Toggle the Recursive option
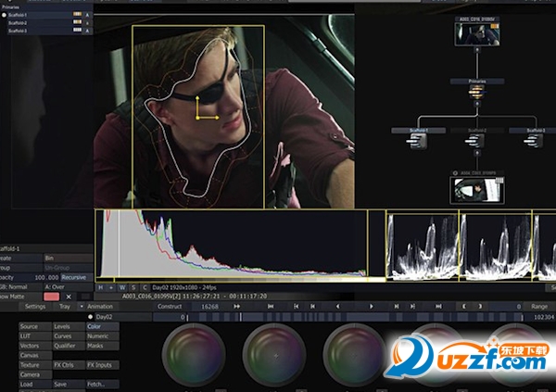Viewport: 556px width, 392px height. (x=74, y=277)
